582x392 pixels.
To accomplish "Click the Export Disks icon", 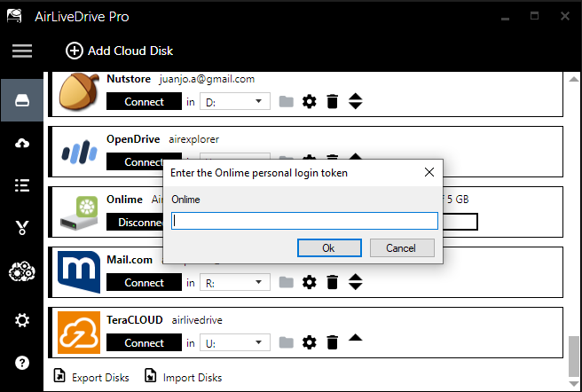I will (x=59, y=375).
